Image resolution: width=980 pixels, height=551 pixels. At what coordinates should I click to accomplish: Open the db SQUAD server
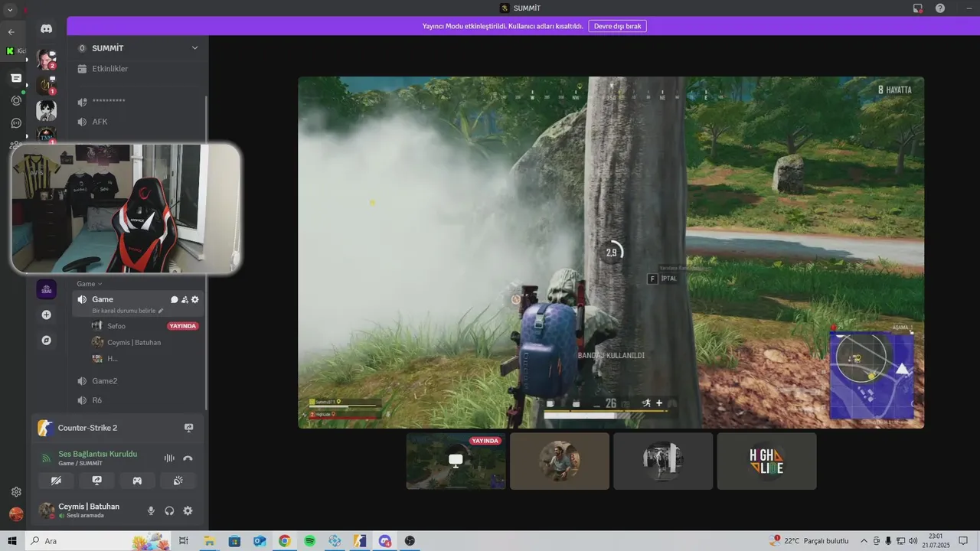[x=46, y=289]
